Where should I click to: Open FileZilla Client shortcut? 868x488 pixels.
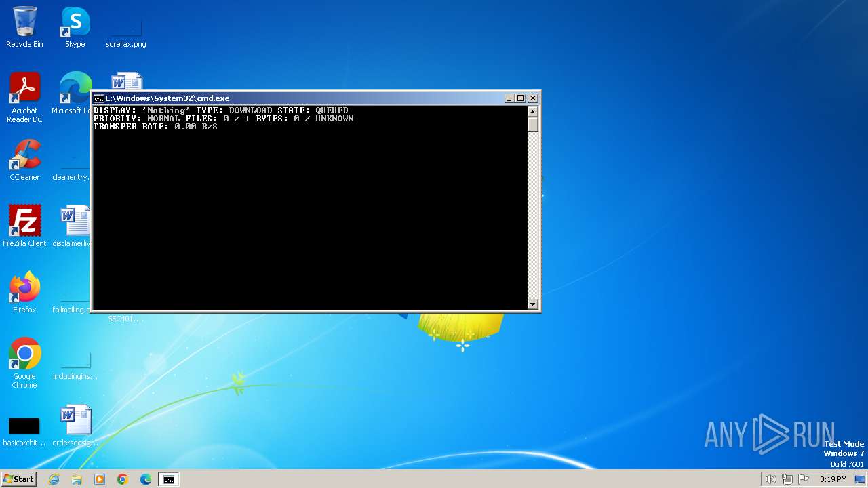(x=24, y=227)
